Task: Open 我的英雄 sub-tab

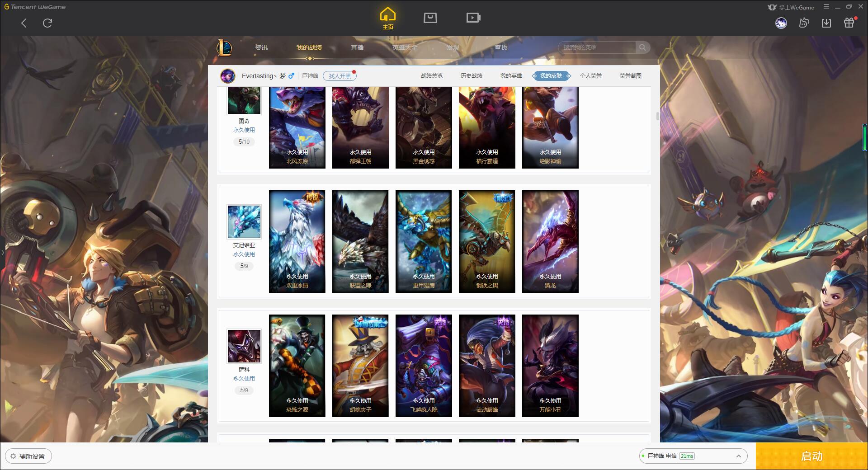Action: click(511, 76)
